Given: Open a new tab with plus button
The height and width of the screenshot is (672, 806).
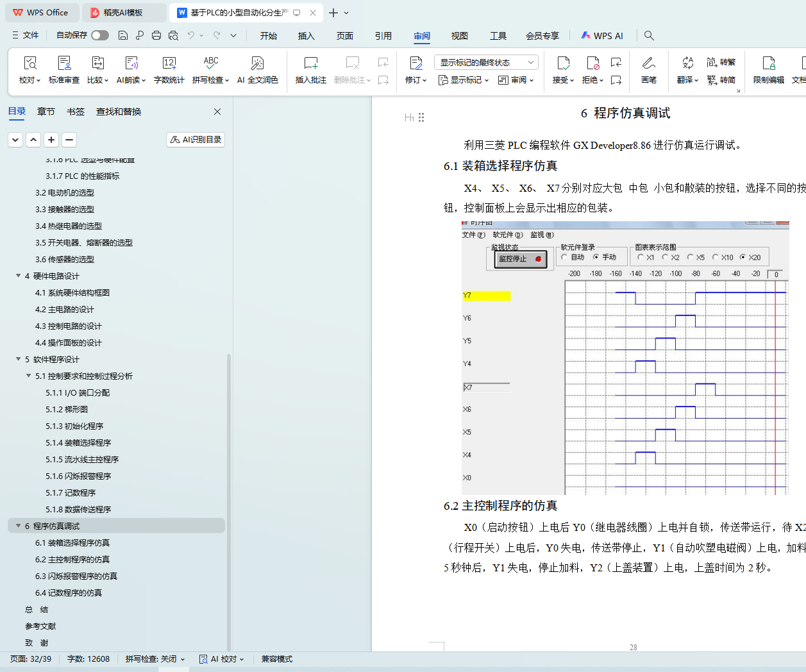Looking at the screenshot, I should click(333, 13).
